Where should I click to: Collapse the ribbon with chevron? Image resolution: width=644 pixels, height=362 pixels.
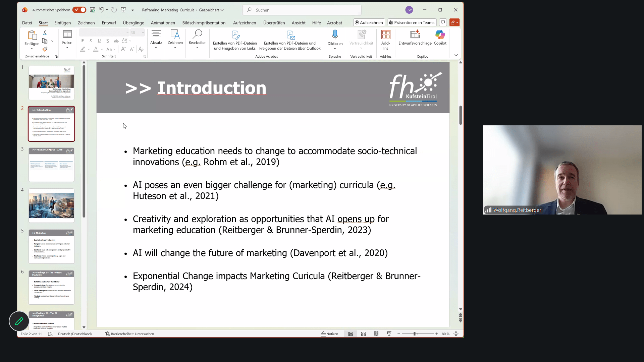pos(456,55)
